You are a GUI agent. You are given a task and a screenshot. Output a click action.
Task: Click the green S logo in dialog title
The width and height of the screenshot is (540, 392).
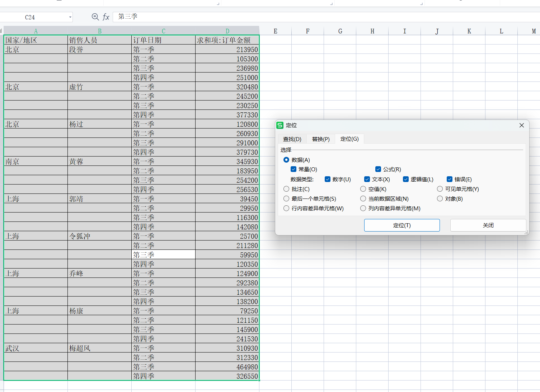[x=280, y=125]
